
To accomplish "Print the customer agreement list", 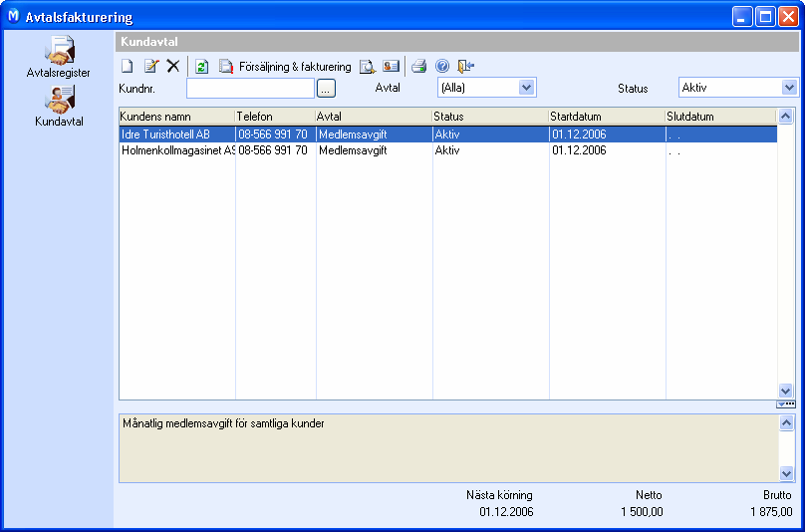I will [x=418, y=66].
